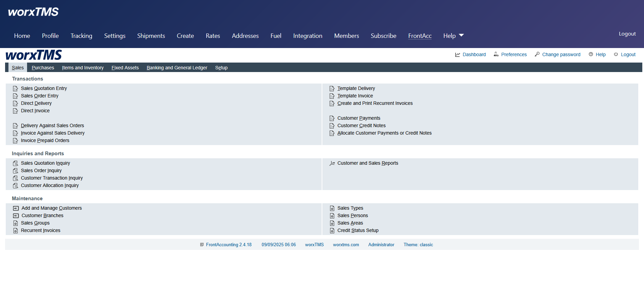The width and height of the screenshot is (644, 302).
Task: Click the Help question mark icon
Action: [x=591, y=54]
